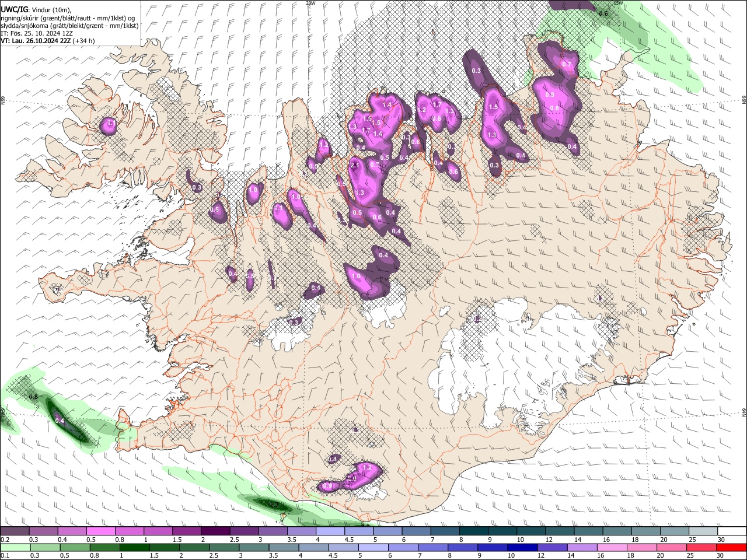Image resolution: width=747 pixels, height=560 pixels.
Task: Click the pale green rain swatch labeled 0.1
Action: point(15,547)
